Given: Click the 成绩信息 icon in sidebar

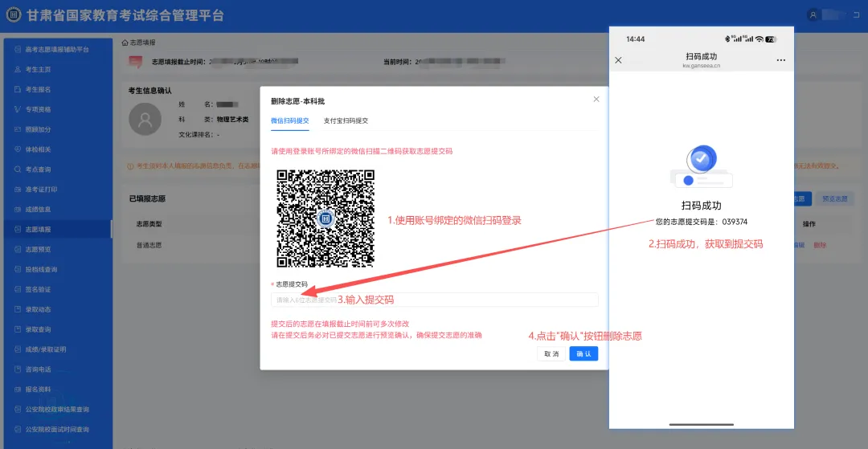Looking at the screenshot, I should point(17,210).
